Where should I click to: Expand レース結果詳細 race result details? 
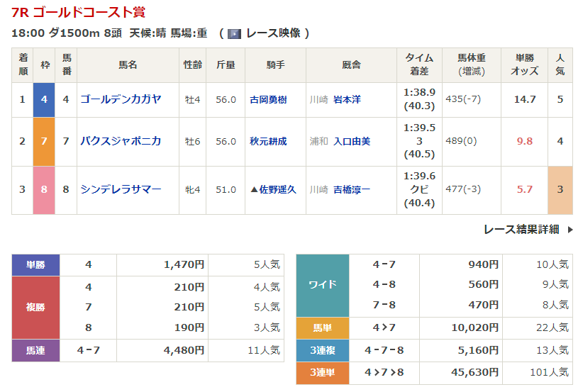[x=521, y=229]
